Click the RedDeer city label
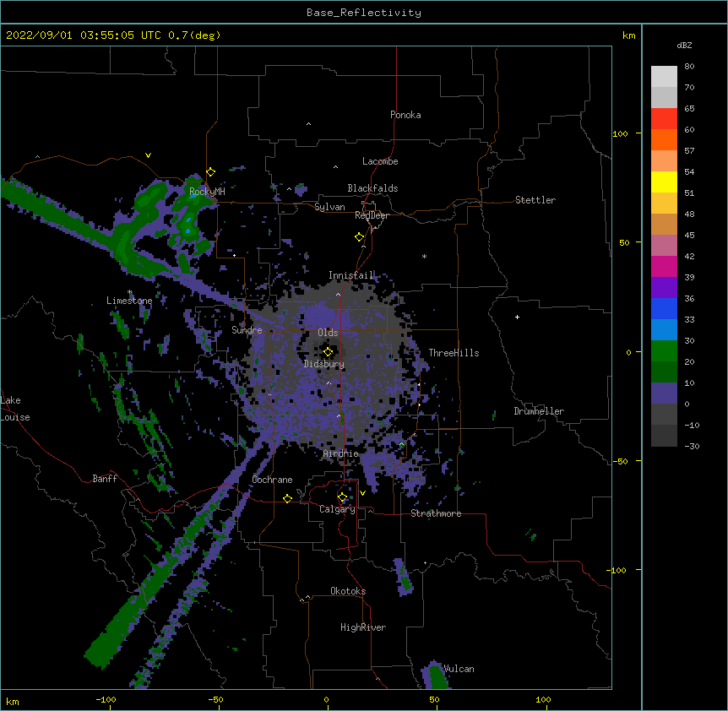Viewport: 728px width, 711px height. tap(372, 215)
